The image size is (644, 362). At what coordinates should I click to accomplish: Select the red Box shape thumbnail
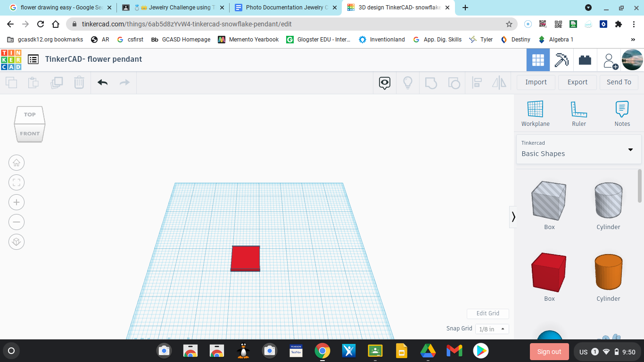(x=548, y=272)
